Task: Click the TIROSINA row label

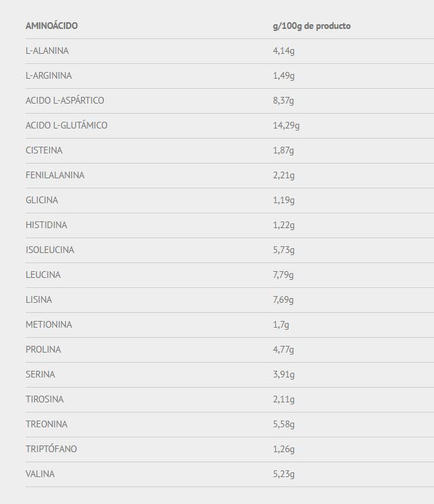Action: (x=44, y=399)
